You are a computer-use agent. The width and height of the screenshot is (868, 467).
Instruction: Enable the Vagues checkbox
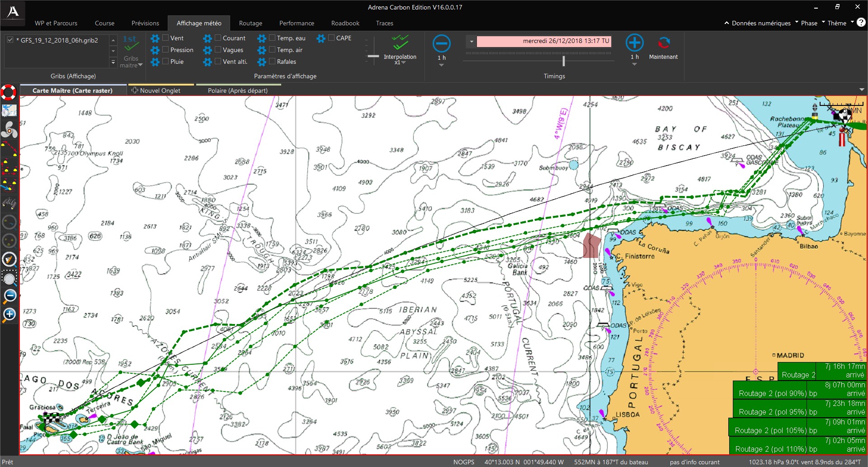coord(218,50)
